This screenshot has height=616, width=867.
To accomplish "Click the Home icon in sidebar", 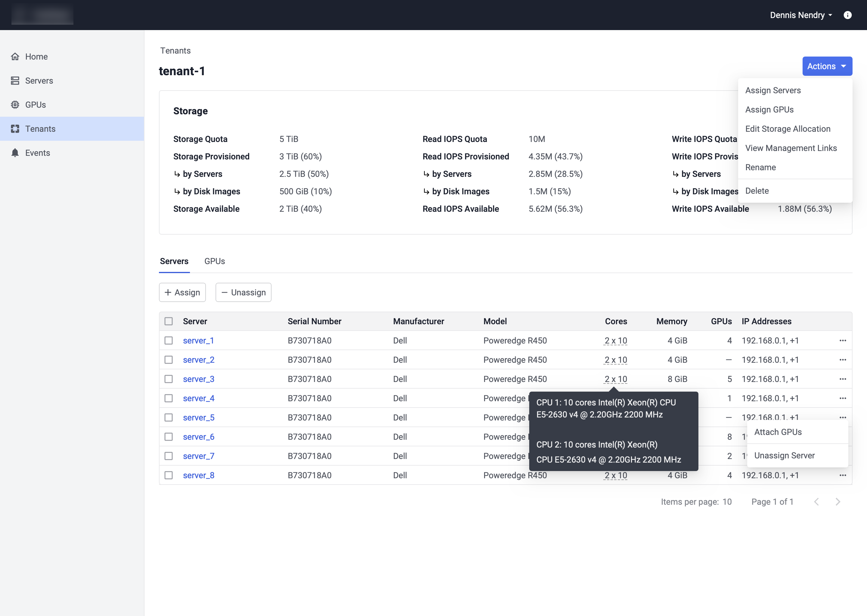I will tap(15, 57).
